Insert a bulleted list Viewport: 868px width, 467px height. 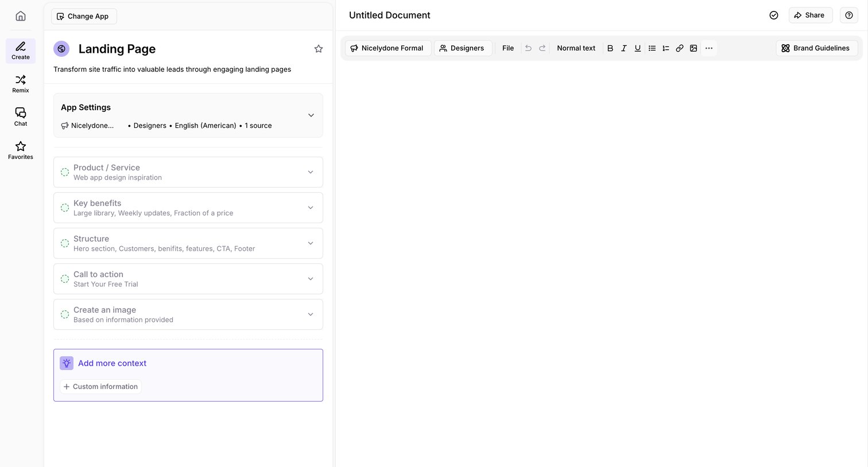click(652, 48)
